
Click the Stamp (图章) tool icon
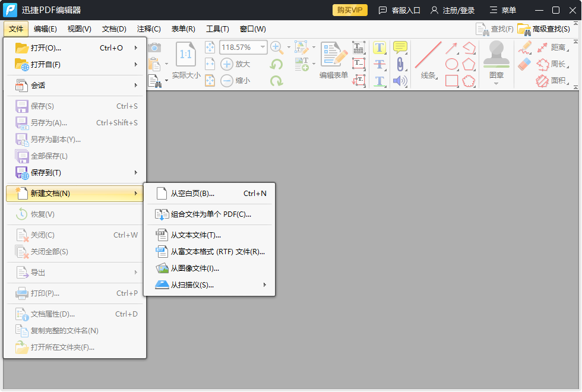click(x=496, y=58)
